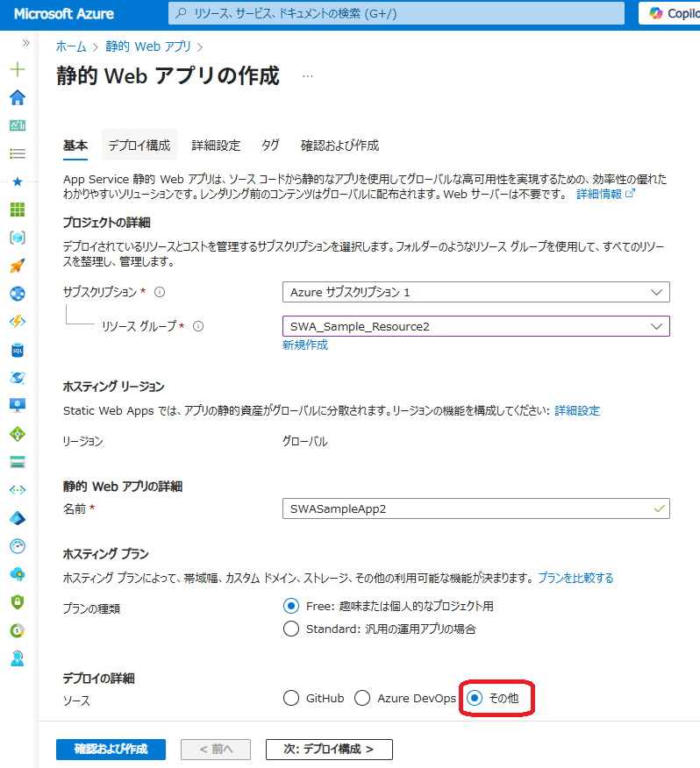Screen dimensions: 700x768
Task: Expand the left navigation sidebar
Action: (26, 43)
